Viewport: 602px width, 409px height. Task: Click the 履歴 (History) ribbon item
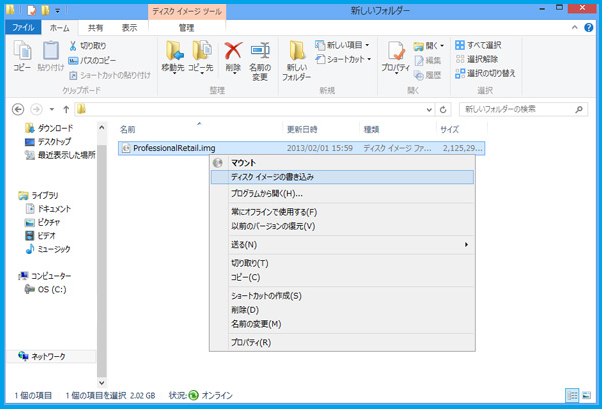[428, 75]
